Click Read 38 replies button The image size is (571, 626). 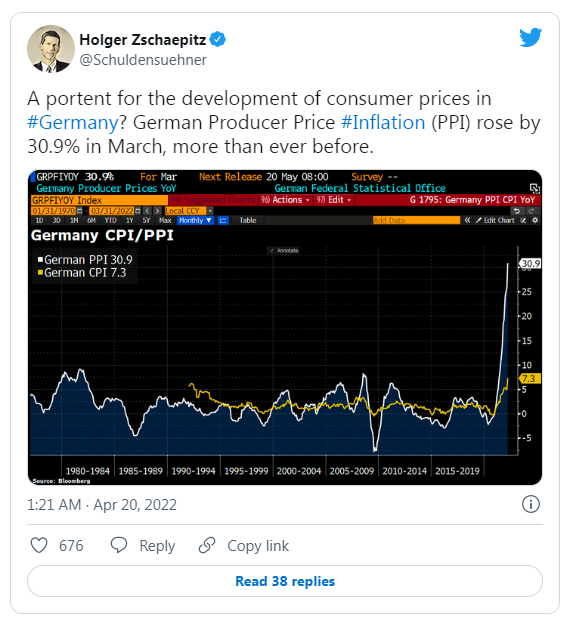285,581
